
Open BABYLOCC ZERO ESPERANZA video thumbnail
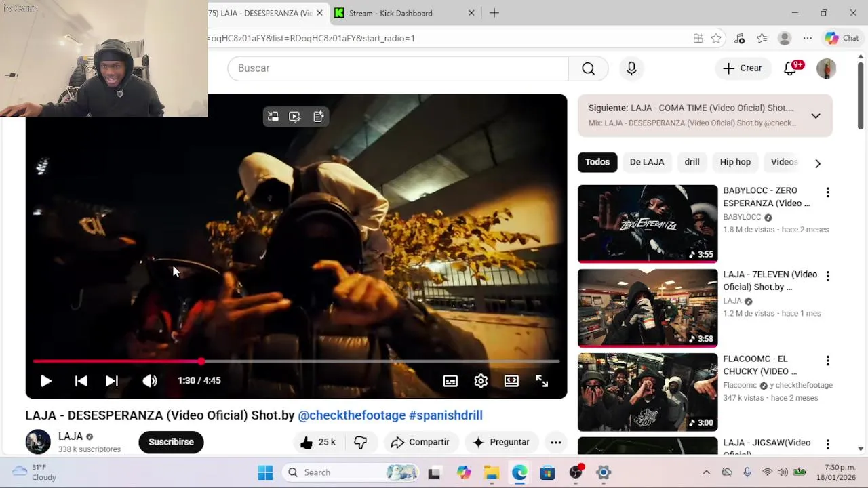click(648, 224)
